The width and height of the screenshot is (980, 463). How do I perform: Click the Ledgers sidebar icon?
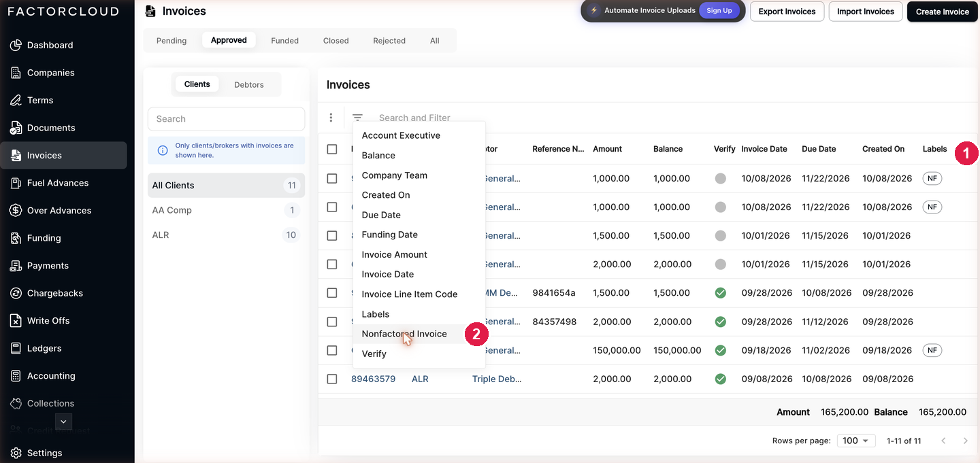(x=16, y=348)
